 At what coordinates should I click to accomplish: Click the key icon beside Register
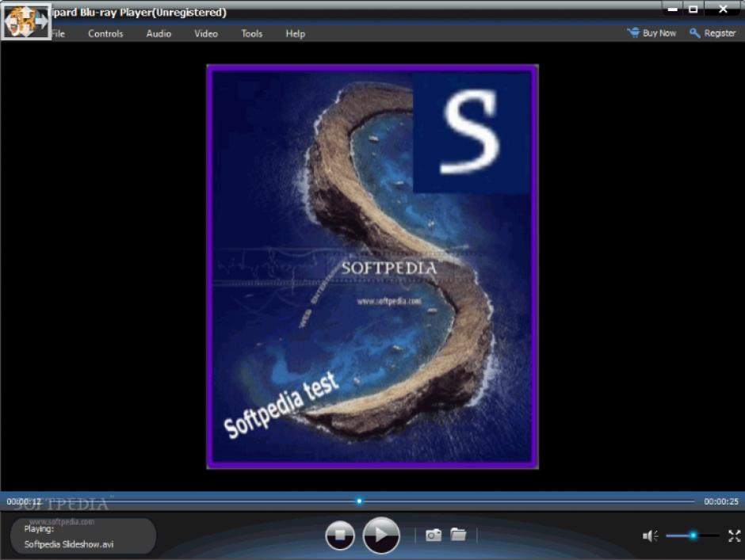[x=694, y=33]
